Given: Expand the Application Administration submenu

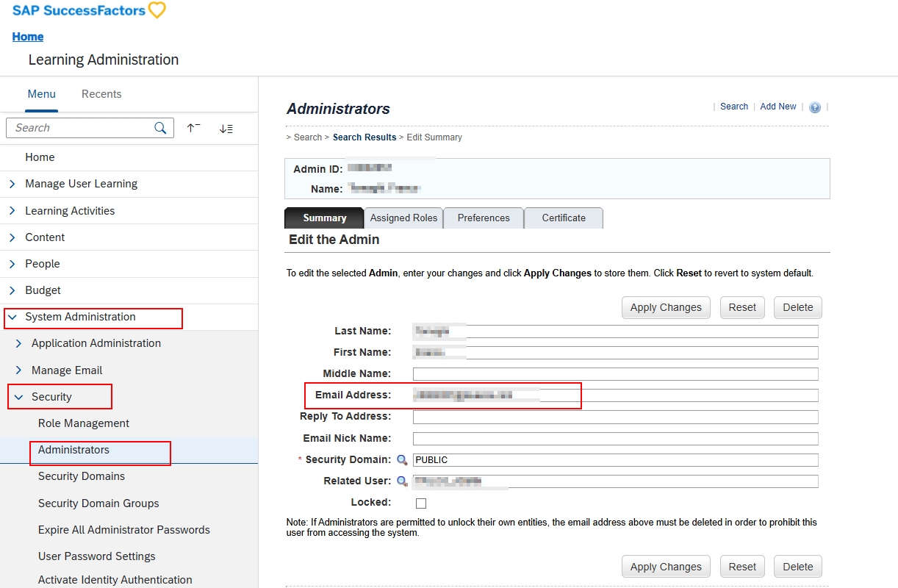Looking at the screenshot, I should (19, 343).
